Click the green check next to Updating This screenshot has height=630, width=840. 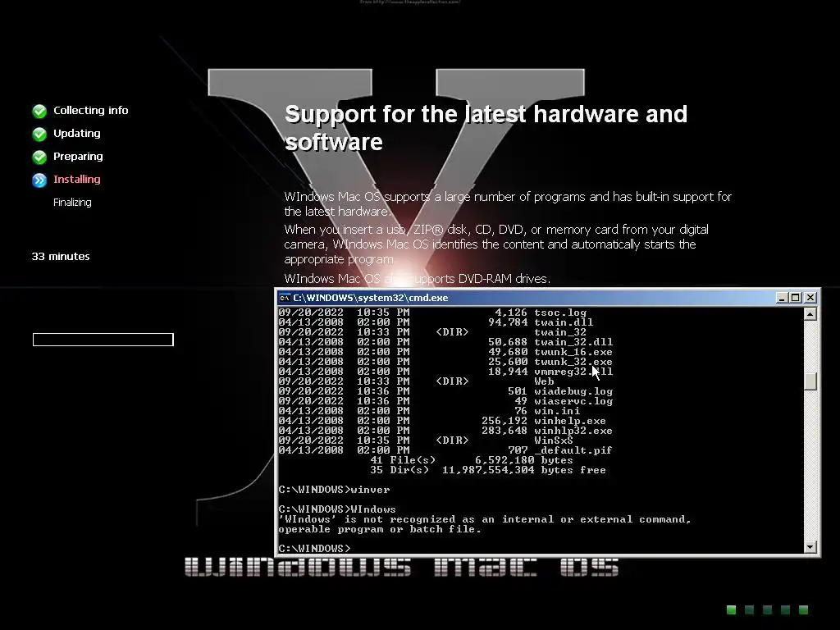[x=39, y=134]
